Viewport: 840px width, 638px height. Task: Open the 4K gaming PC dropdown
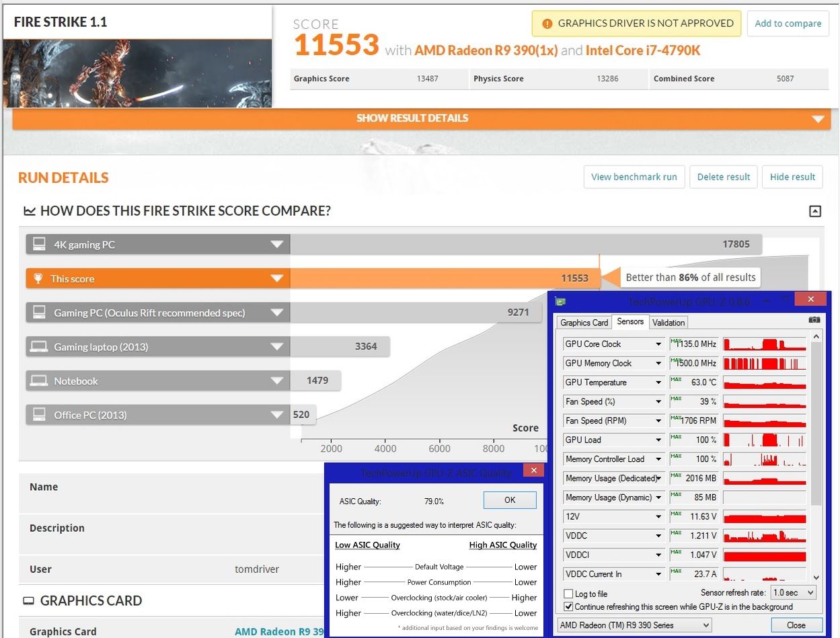click(x=276, y=244)
